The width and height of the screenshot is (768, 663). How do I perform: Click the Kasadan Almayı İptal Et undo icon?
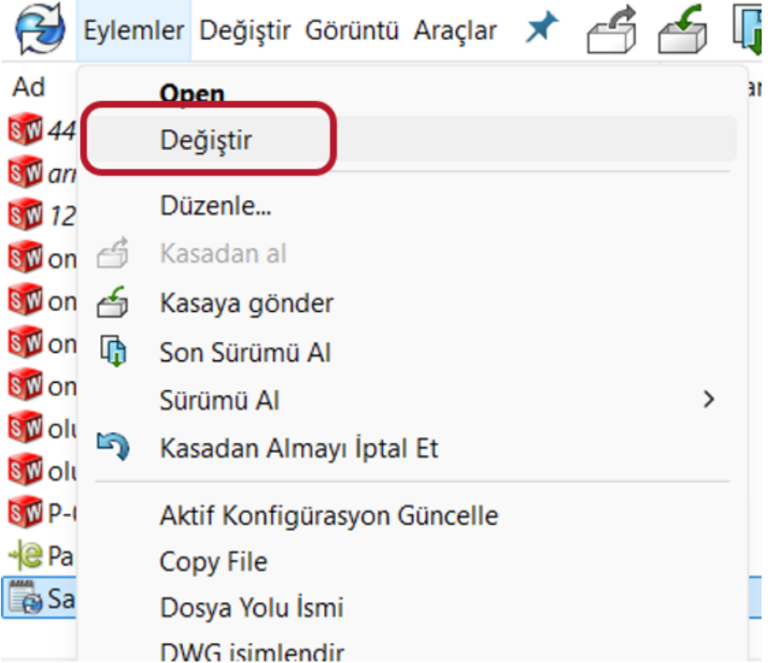click(x=112, y=447)
